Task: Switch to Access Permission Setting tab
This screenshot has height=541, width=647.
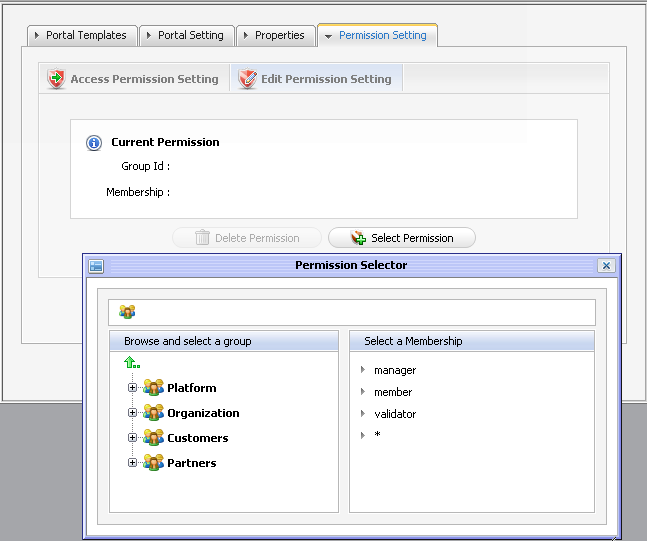Action: point(134,79)
